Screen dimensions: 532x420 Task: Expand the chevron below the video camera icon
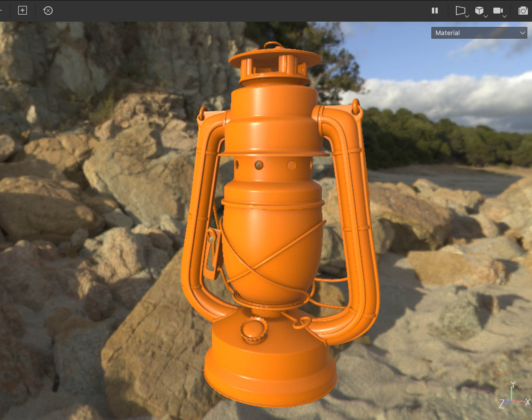click(x=504, y=16)
